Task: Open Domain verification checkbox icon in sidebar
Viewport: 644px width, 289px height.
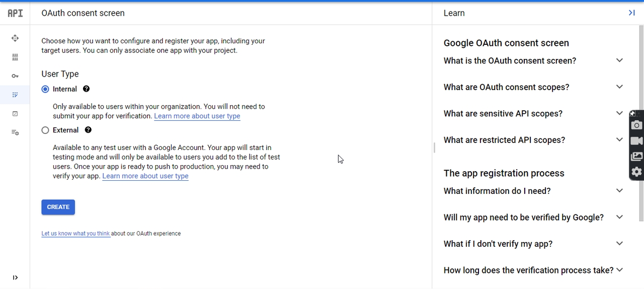Action: coord(15,114)
